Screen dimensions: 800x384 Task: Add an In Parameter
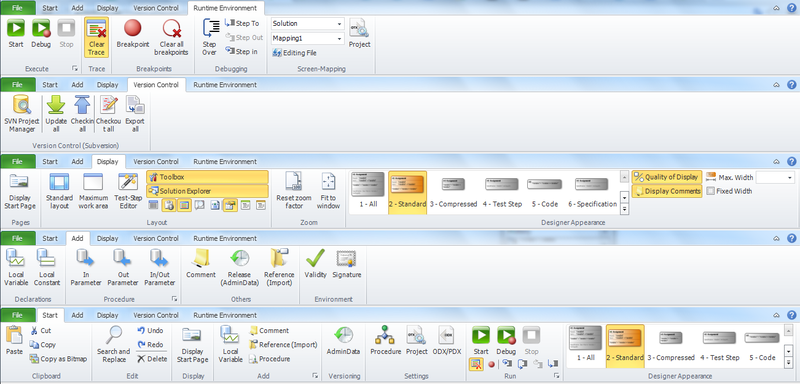coord(86,267)
